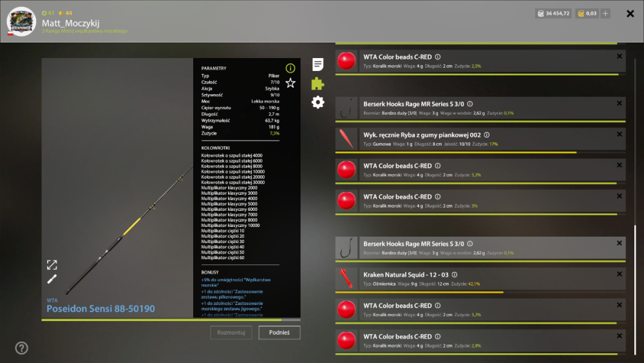This screenshot has height=363, width=644.
Task: Expand the rod preview to fullscreen
Action: [x=52, y=265]
